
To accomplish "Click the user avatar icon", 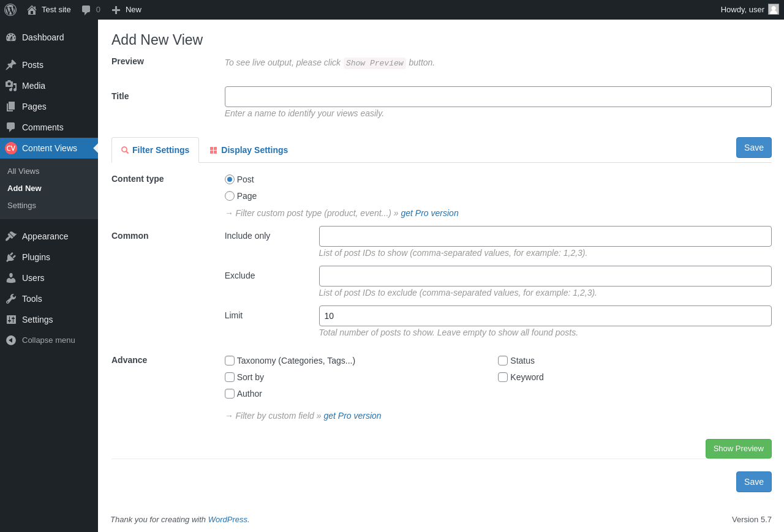I will (x=774, y=9).
